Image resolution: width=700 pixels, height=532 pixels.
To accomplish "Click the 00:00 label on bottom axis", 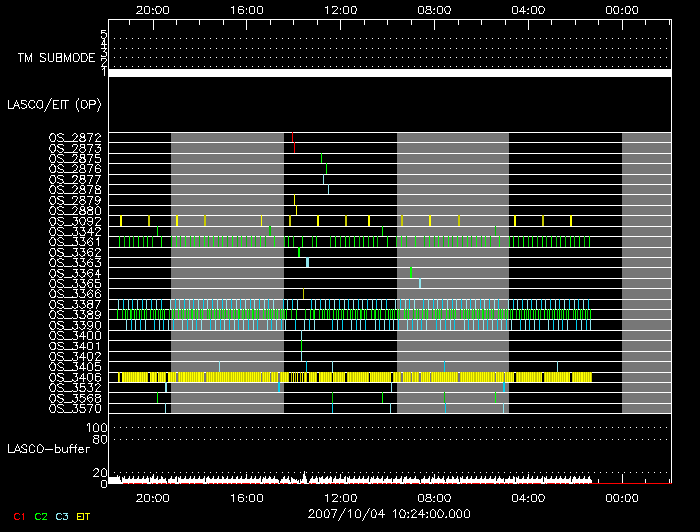I will point(622,497).
